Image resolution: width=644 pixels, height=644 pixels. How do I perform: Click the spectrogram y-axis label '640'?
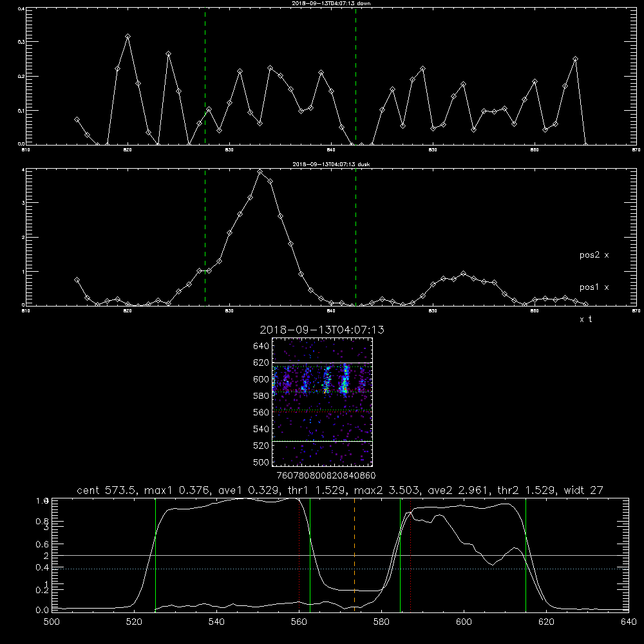point(261,346)
